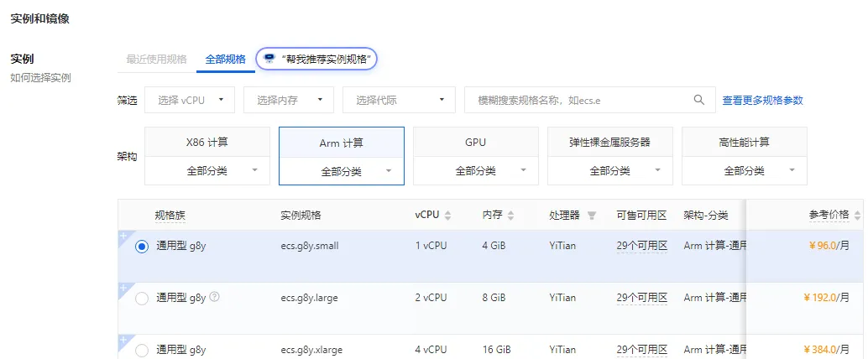Click the 4 vCPU cell
This screenshot has width=868, height=359.
pyautogui.click(x=431, y=350)
